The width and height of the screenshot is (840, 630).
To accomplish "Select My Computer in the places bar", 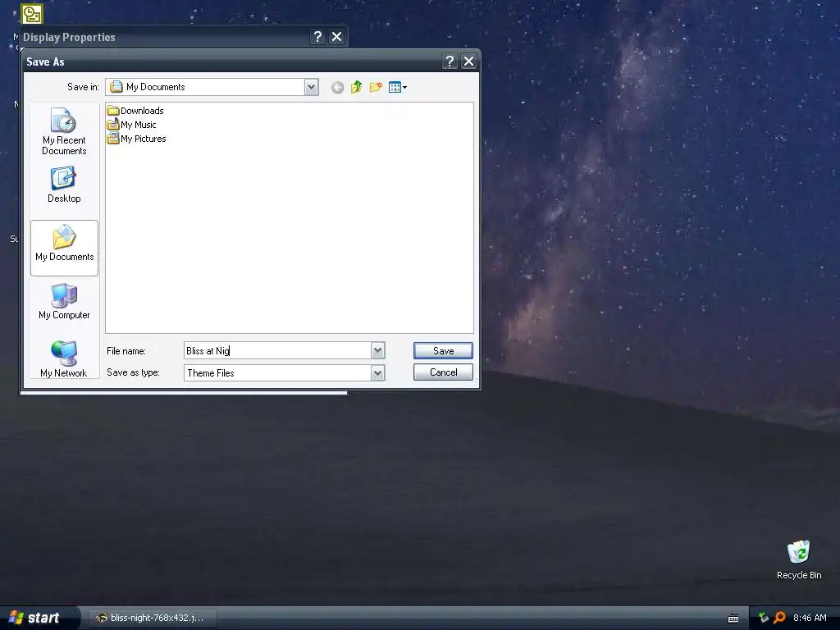I will click(x=64, y=302).
